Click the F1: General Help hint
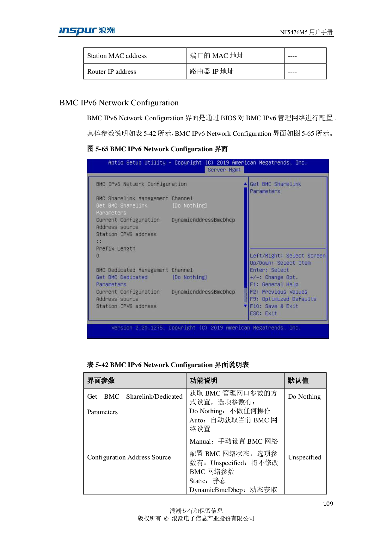 pyautogui.click(x=274, y=284)
